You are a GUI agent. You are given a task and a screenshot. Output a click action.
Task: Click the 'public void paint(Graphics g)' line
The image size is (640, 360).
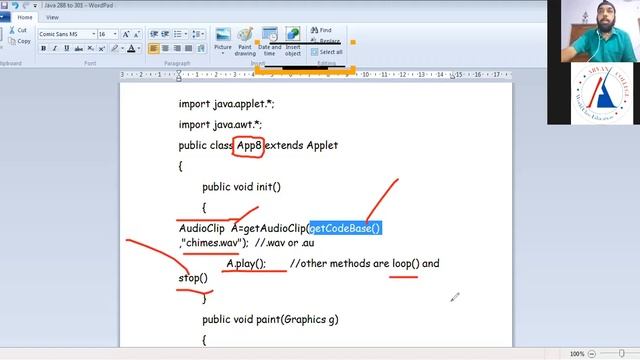point(270,320)
